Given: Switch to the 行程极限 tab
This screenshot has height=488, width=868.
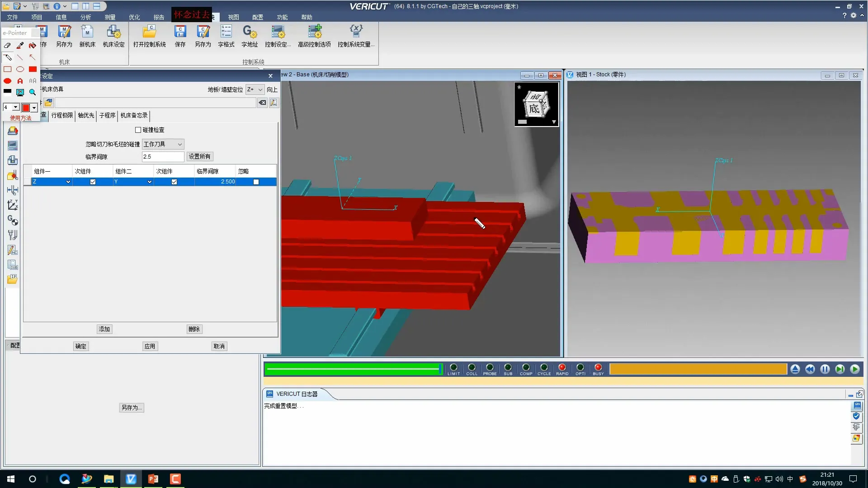Looking at the screenshot, I should click(62, 115).
